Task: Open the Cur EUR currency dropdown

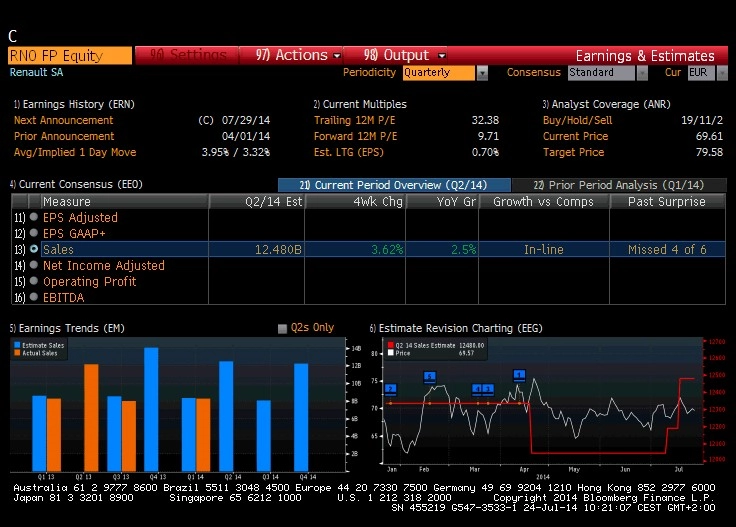Action: pos(707,73)
